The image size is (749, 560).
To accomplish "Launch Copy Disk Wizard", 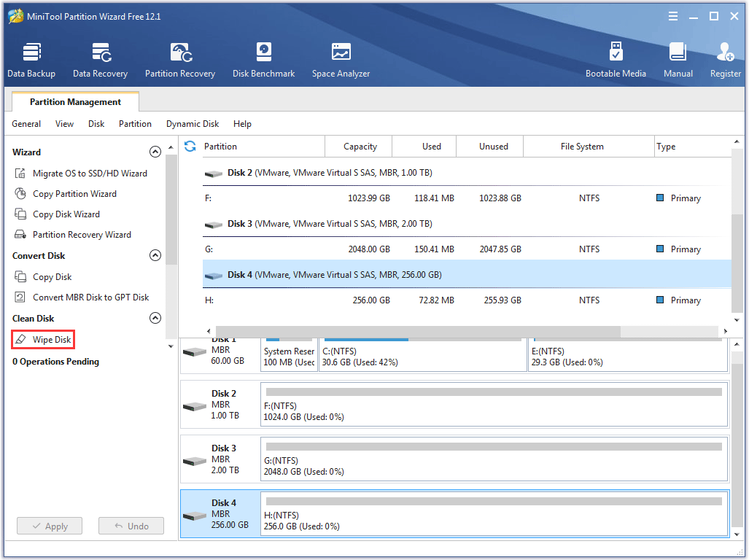I will [58, 214].
